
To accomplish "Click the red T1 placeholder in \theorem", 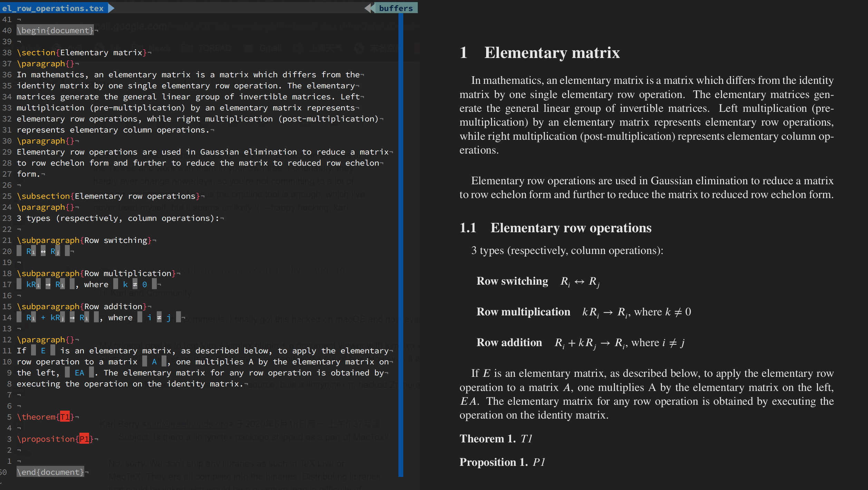I will tap(65, 417).
